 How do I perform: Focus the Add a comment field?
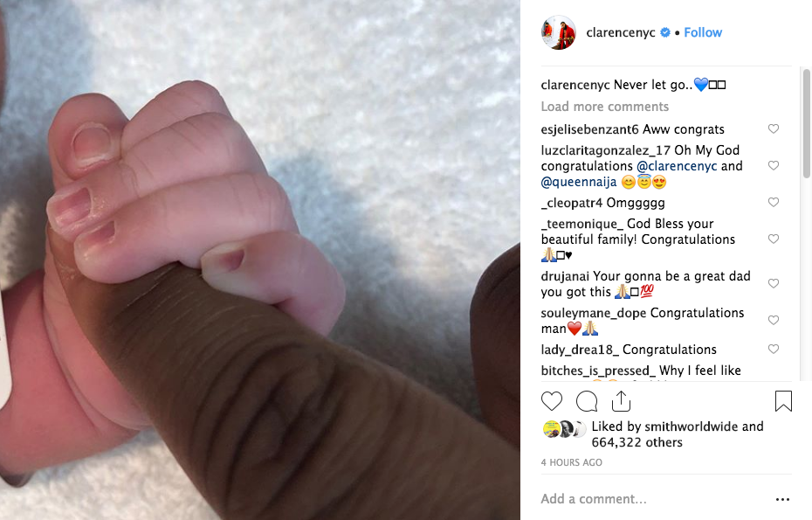[x=652, y=499]
